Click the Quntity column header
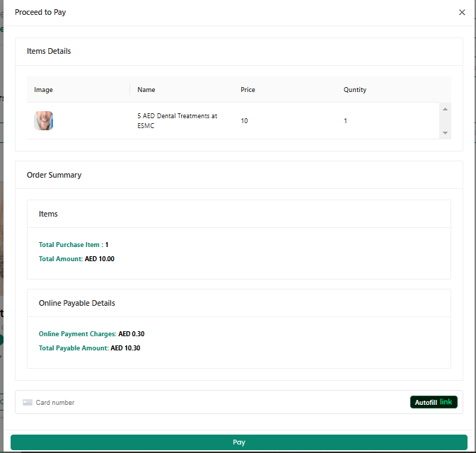The image size is (476, 453). tap(355, 90)
